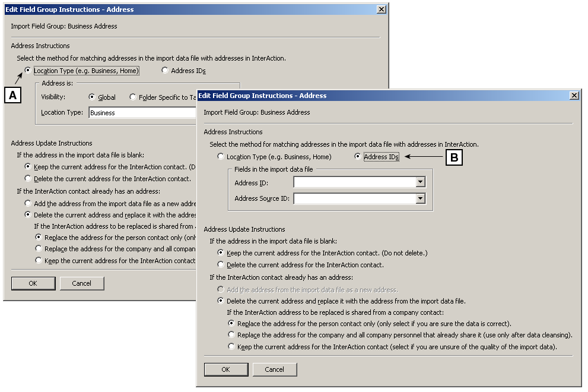Screen dimensions: 588x392
Task: Click the Location Type field containing Business
Action: point(142,113)
